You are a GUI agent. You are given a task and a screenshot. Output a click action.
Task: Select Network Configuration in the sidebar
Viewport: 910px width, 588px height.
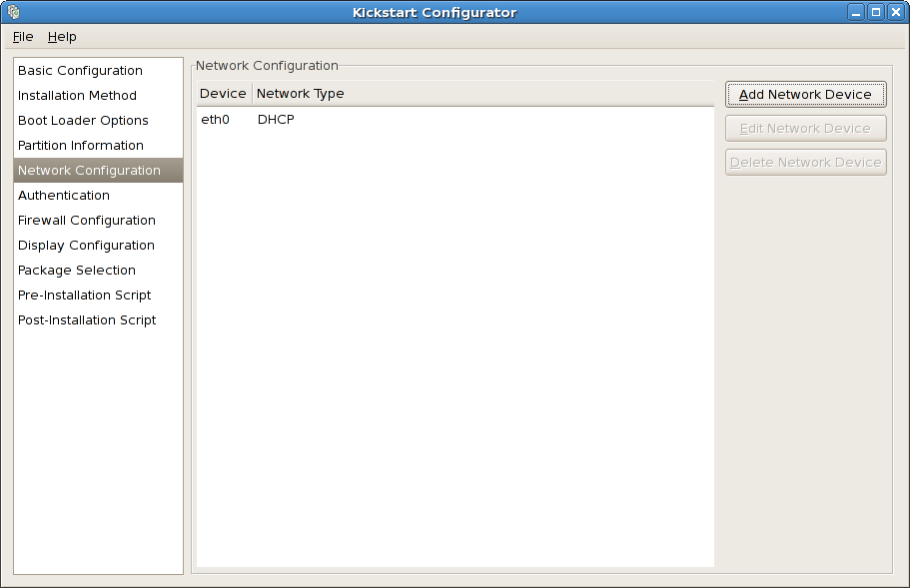pos(88,170)
